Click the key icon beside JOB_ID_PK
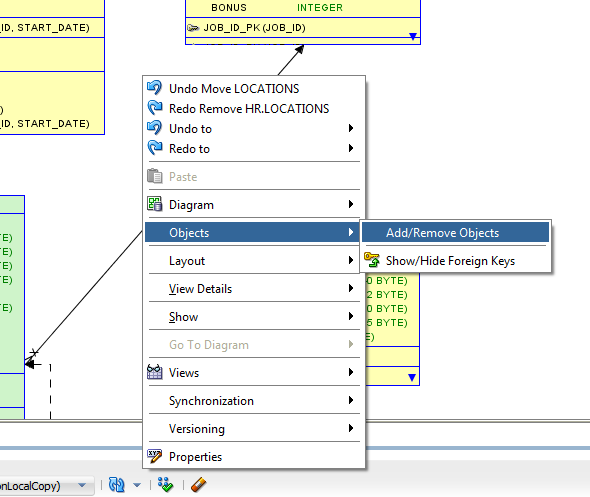The height and width of the screenshot is (497, 590). click(193, 28)
